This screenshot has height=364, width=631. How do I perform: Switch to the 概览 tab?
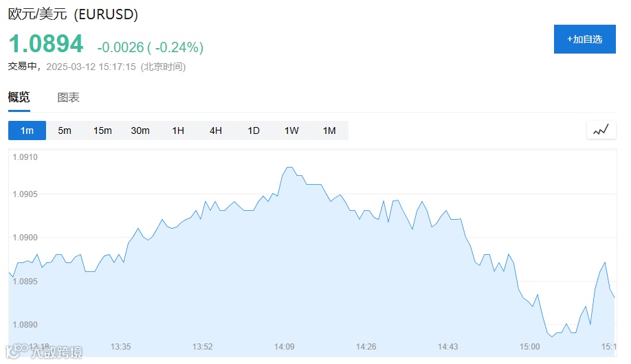[x=19, y=97]
